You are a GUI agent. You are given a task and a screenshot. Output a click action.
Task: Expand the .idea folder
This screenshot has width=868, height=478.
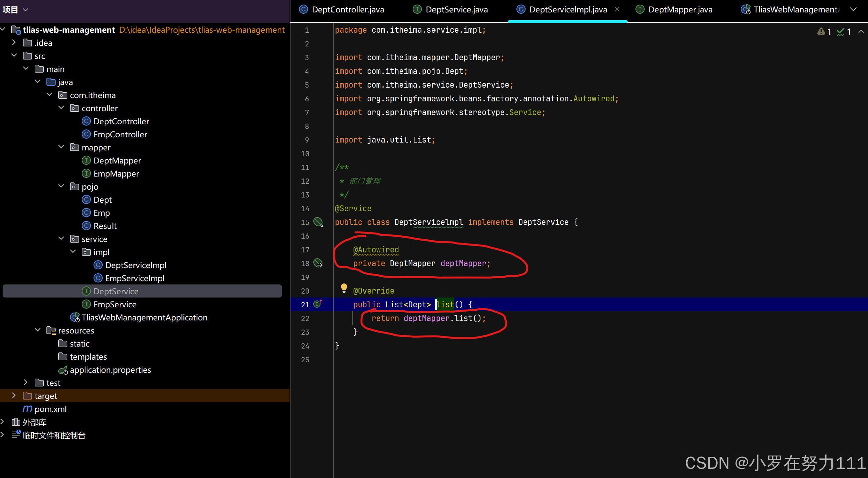pyautogui.click(x=14, y=43)
